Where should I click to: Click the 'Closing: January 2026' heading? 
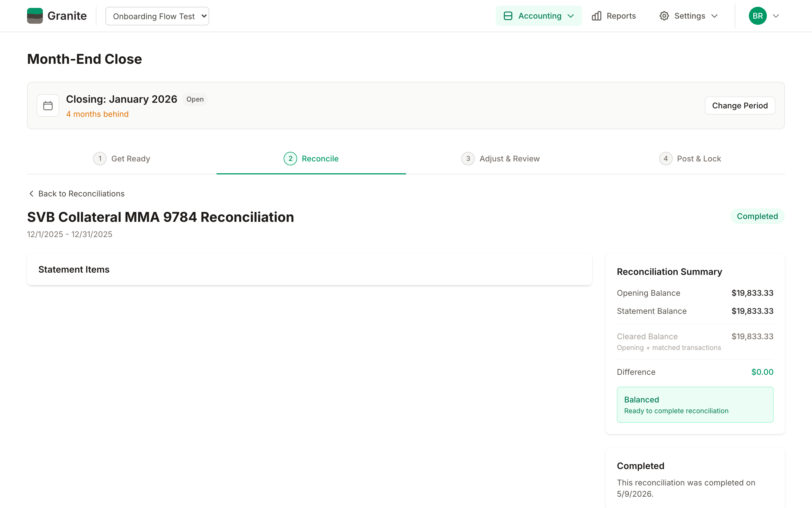pos(122,99)
